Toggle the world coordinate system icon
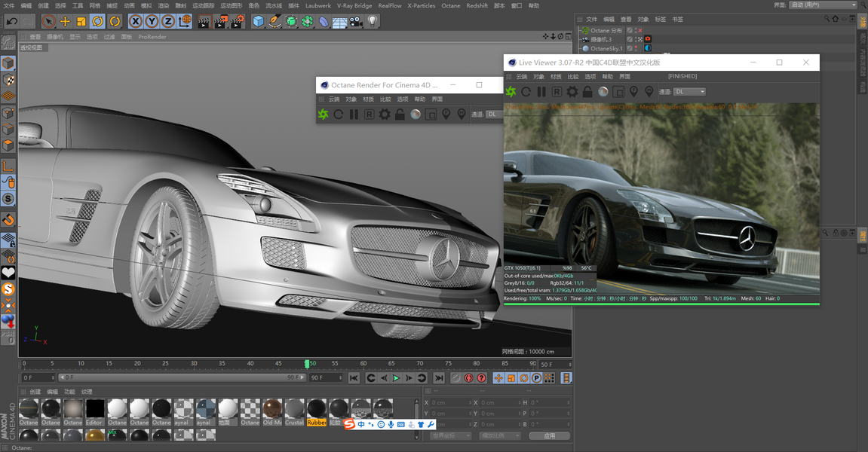 (185, 22)
